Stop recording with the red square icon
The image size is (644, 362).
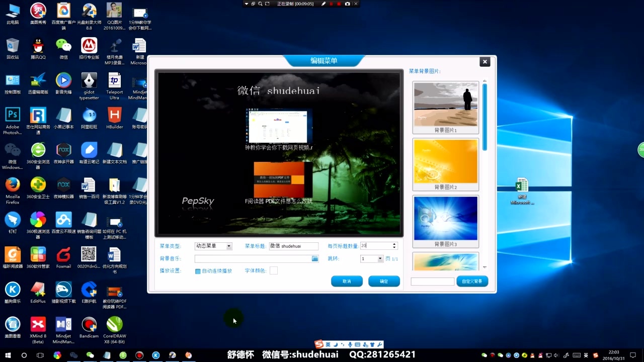pos(339,4)
